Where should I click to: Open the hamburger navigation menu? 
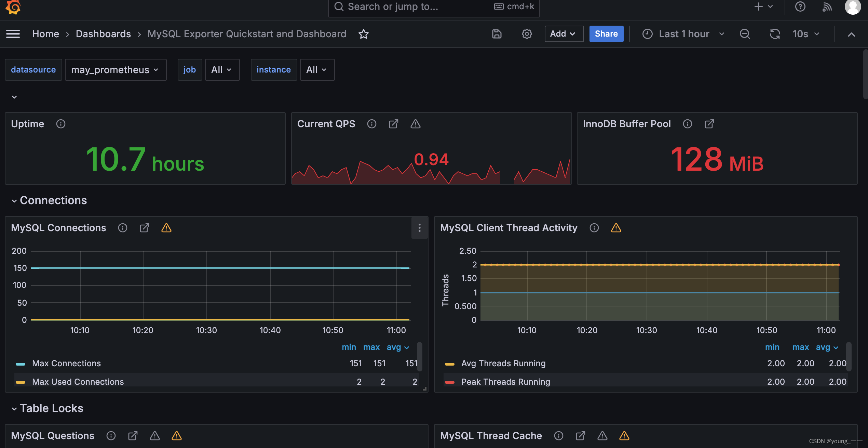tap(13, 34)
